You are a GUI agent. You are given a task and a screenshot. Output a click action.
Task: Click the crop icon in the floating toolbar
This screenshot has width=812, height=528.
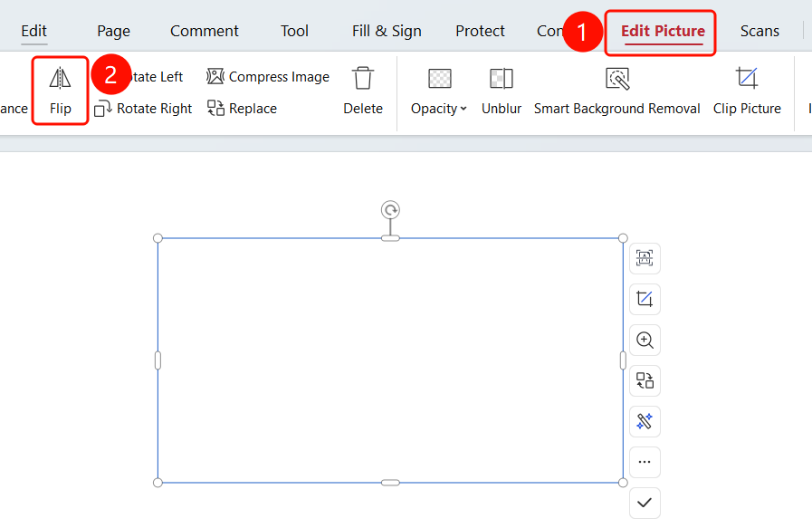[645, 299]
